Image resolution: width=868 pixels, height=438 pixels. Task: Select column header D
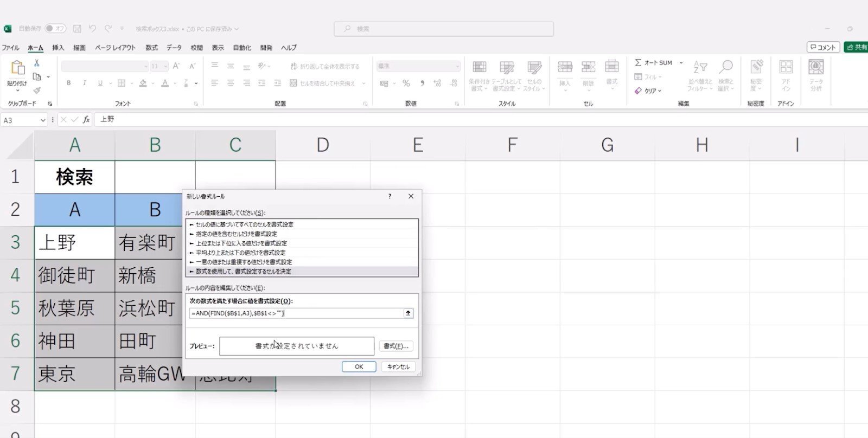(323, 145)
